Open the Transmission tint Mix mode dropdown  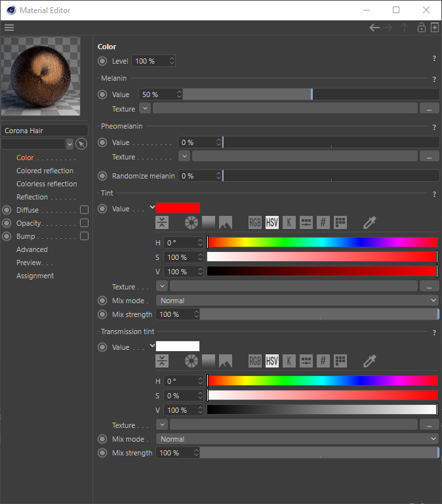tap(298, 439)
